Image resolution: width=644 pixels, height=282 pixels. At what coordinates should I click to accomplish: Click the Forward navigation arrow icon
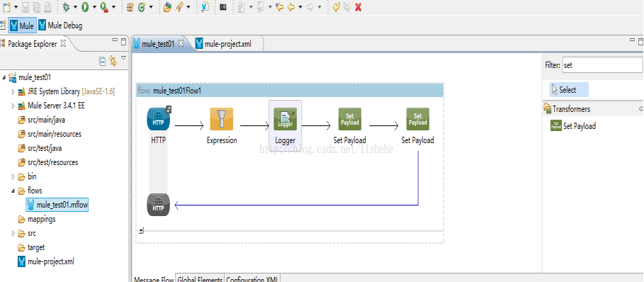click(x=310, y=7)
